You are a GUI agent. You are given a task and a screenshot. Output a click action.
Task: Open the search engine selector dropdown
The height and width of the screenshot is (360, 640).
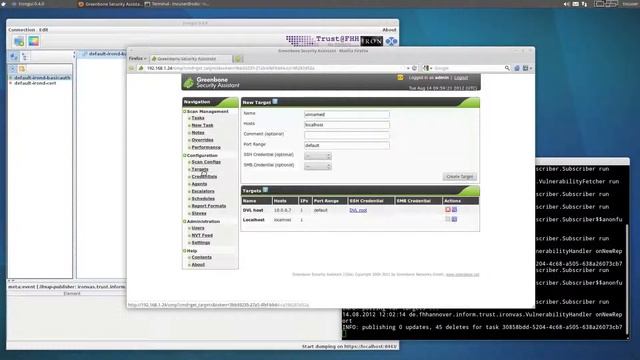[427, 68]
